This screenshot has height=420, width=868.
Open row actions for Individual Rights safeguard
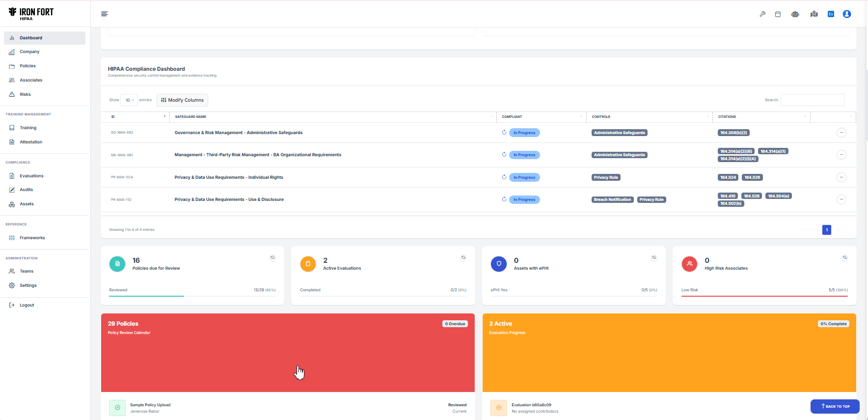coord(841,177)
